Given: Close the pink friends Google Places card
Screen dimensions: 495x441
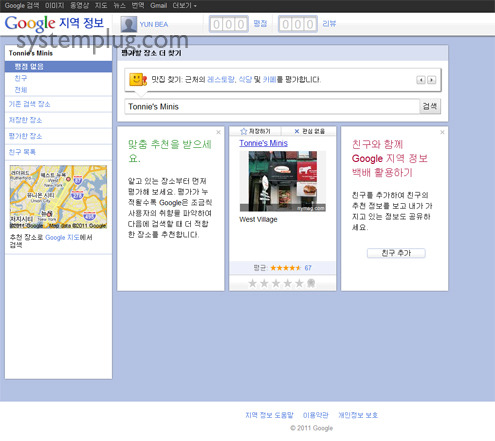Looking at the screenshot, I should [442, 132].
